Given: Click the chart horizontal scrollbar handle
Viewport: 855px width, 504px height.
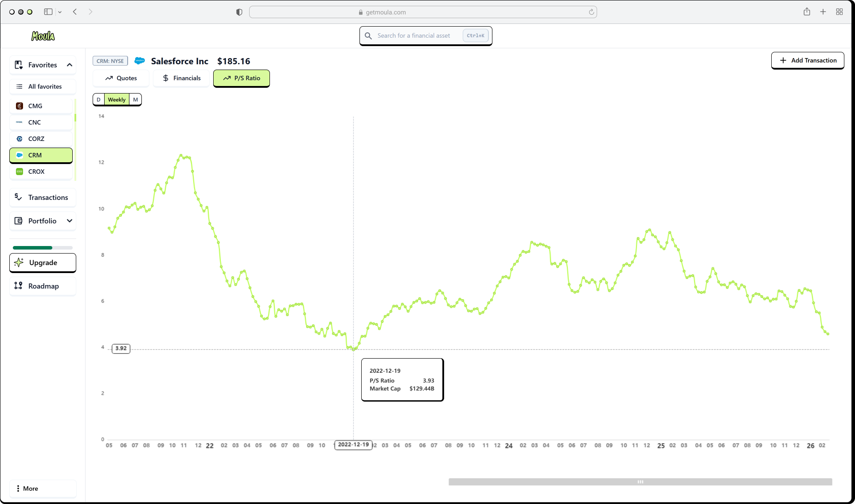Looking at the screenshot, I should pyautogui.click(x=640, y=482).
